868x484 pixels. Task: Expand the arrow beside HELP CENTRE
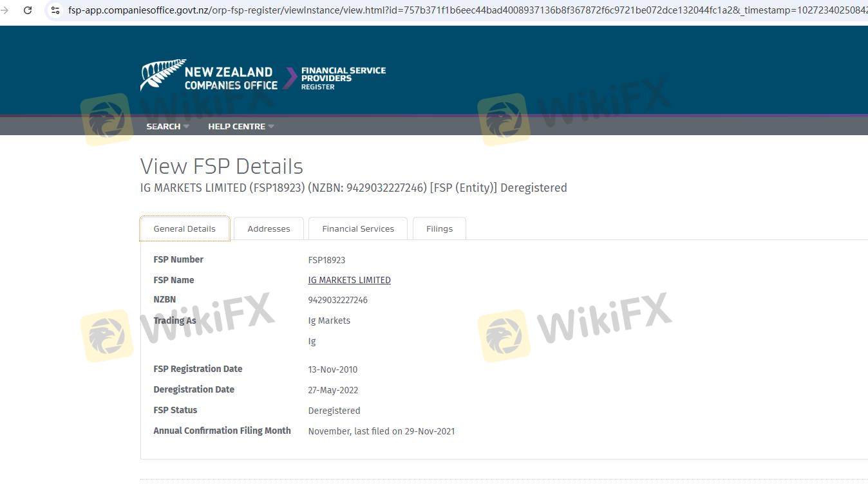(x=271, y=126)
